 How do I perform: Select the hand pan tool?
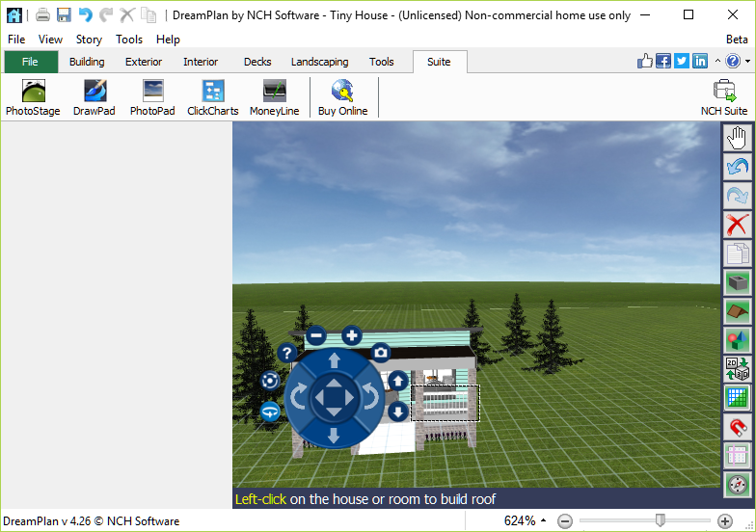coord(738,139)
